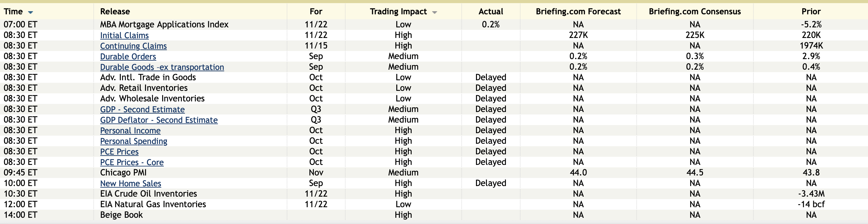
Task: View the GDP - Second Estimate report
Action: [142, 110]
